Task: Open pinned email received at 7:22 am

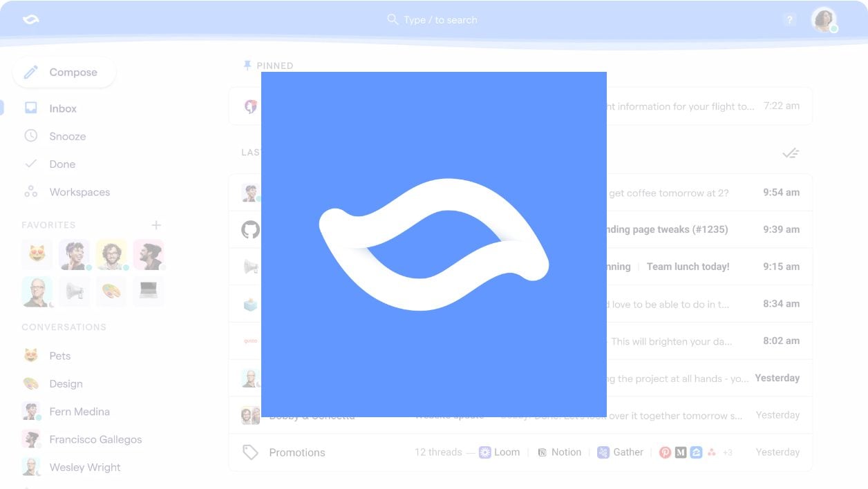Action: (520, 106)
